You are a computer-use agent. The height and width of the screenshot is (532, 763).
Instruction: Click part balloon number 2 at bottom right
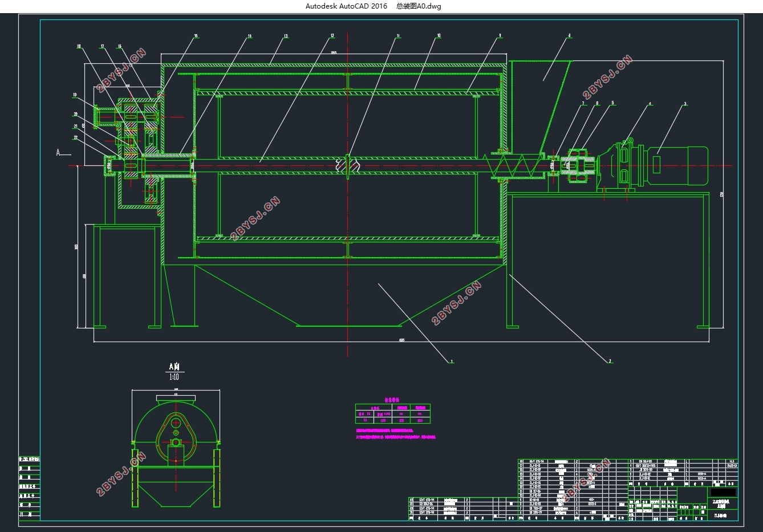[x=610, y=361]
